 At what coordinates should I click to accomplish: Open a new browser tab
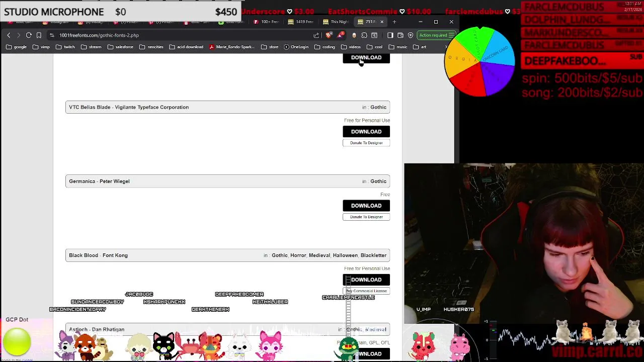394,22
